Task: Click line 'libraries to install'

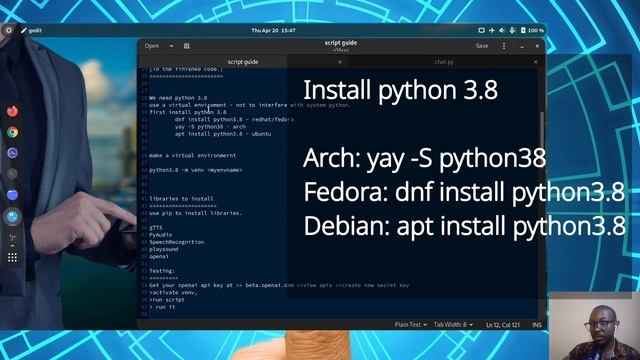Action: click(181, 199)
